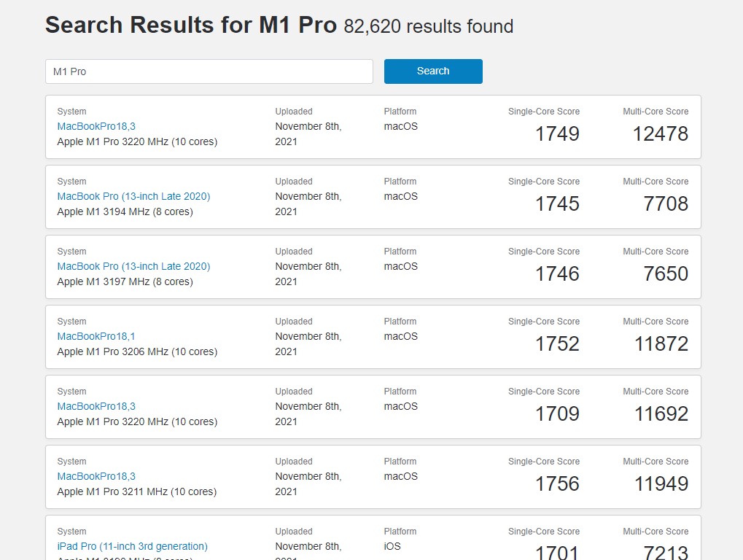Click the Search Results for M1 Pro heading
Screen dimensions: 743x560
point(191,26)
